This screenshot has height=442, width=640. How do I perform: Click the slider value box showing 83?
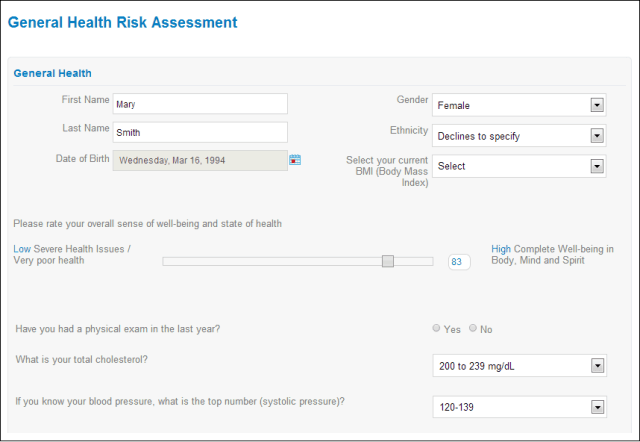460,262
